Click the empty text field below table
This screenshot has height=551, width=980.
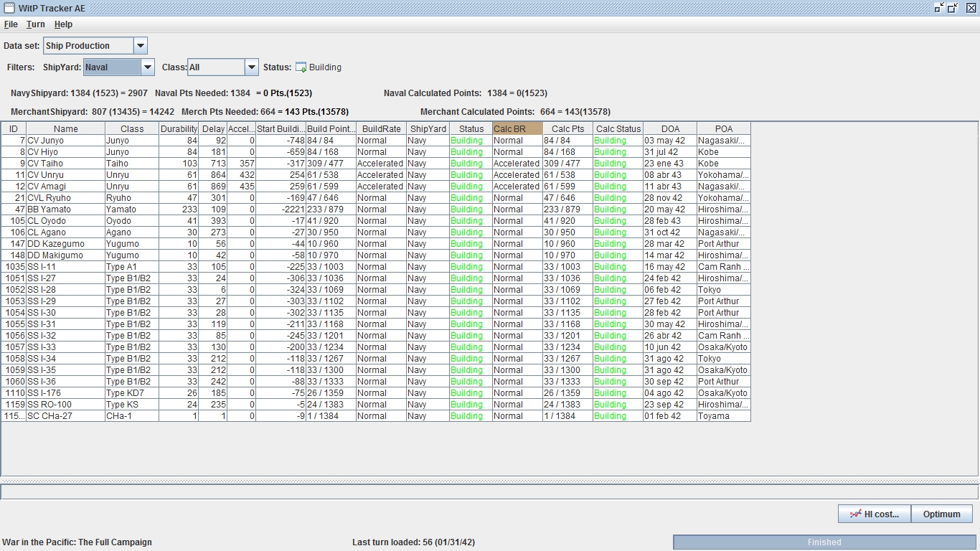click(489, 492)
